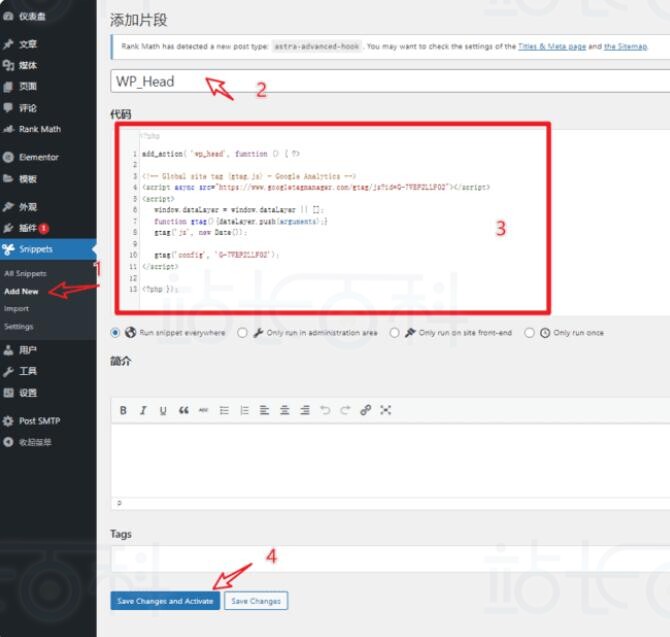Click the snippet title field WP_Head
Screen dimensions: 670x637
point(390,81)
